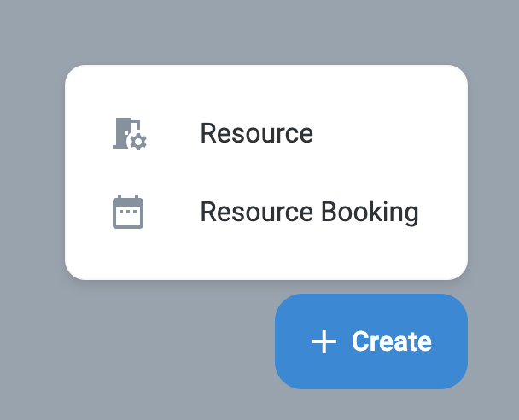Collapse the menu using the Create button
Viewport: 519px width, 420px height.
point(371,341)
